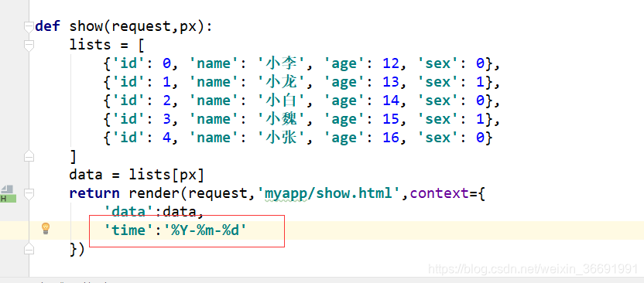Image resolution: width=644 pixels, height=283 pixels.
Task: Click 'lists[px]' in the data assignment
Action: [166, 175]
